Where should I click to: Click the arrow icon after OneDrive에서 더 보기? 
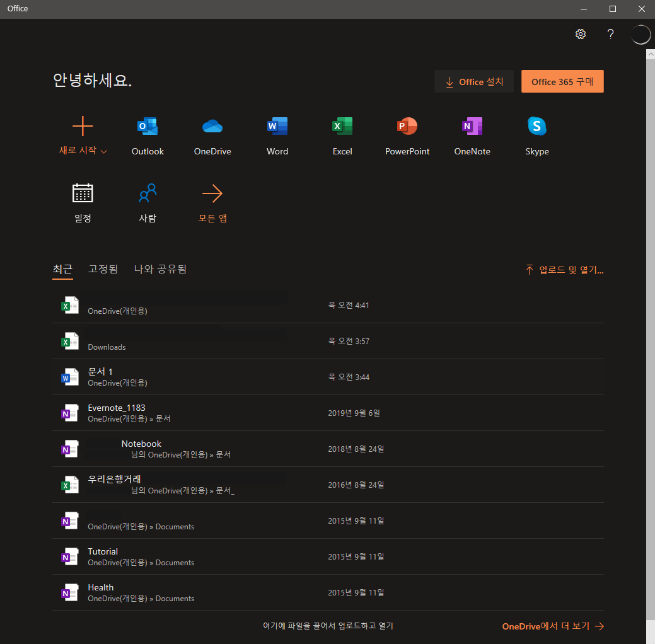click(600, 626)
